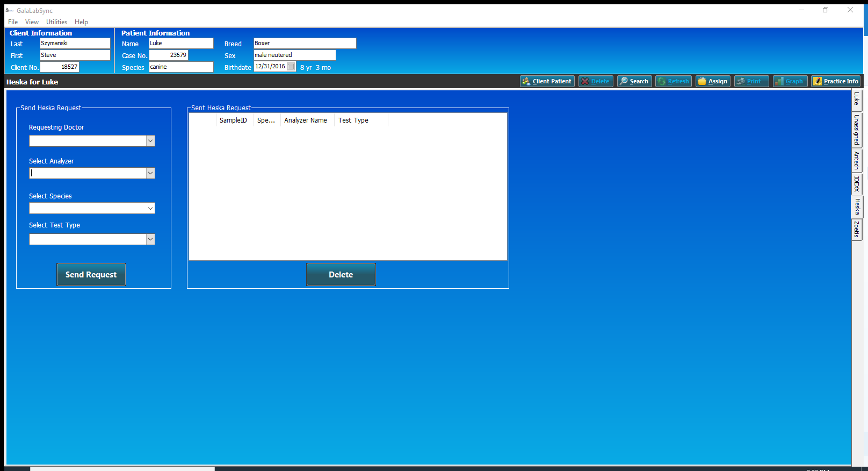Expand the Requesting Doctor dropdown
Image resolution: width=868 pixels, height=471 pixels.
150,141
